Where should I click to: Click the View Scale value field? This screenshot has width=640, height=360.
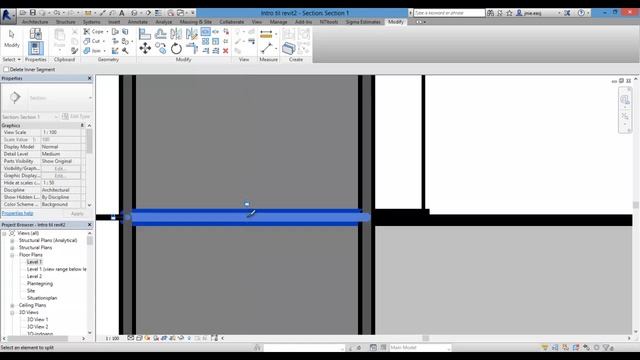coord(61,132)
